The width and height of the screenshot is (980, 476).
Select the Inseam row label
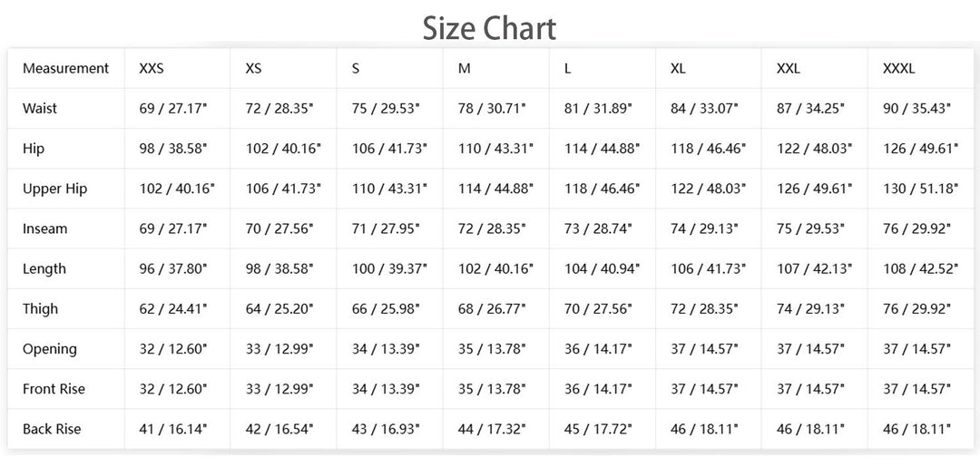(44, 228)
